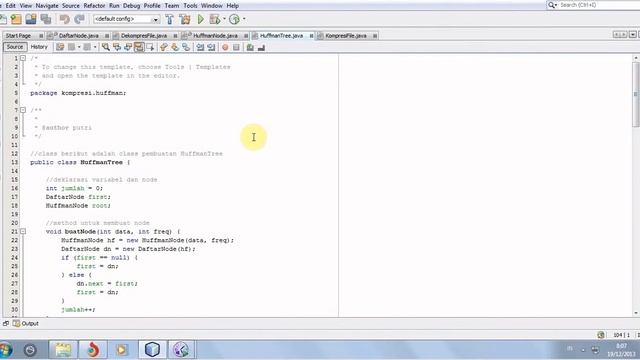Click the Next Bookmark icon
The image size is (640, 360).
tap(175, 47)
